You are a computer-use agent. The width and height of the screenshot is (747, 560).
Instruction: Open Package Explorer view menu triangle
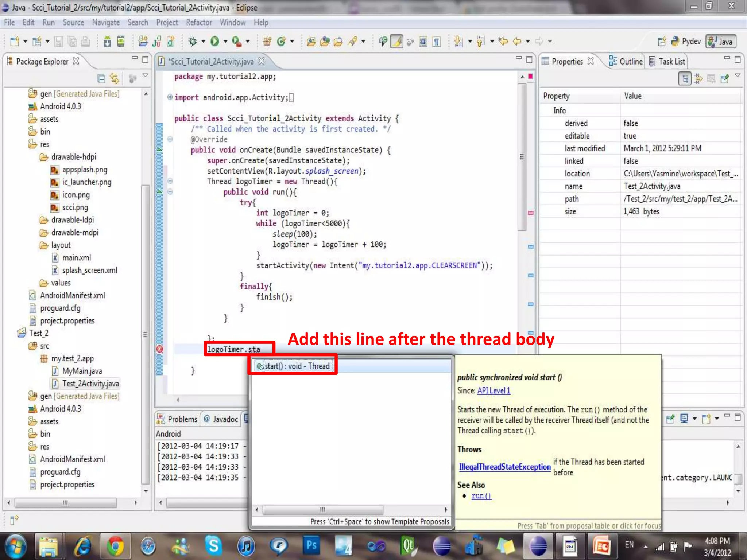pyautogui.click(x=145, y=75)
